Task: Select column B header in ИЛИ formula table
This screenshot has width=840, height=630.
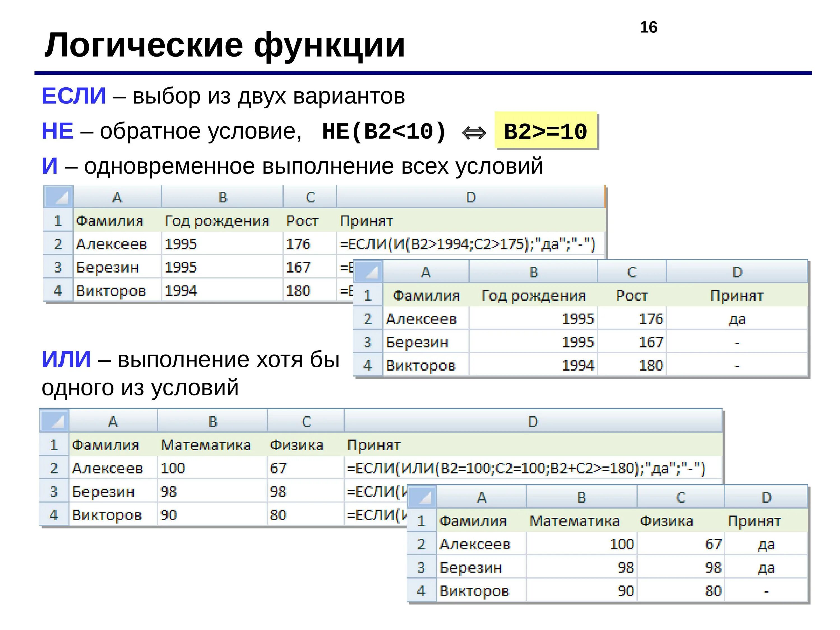Action: 212,421
